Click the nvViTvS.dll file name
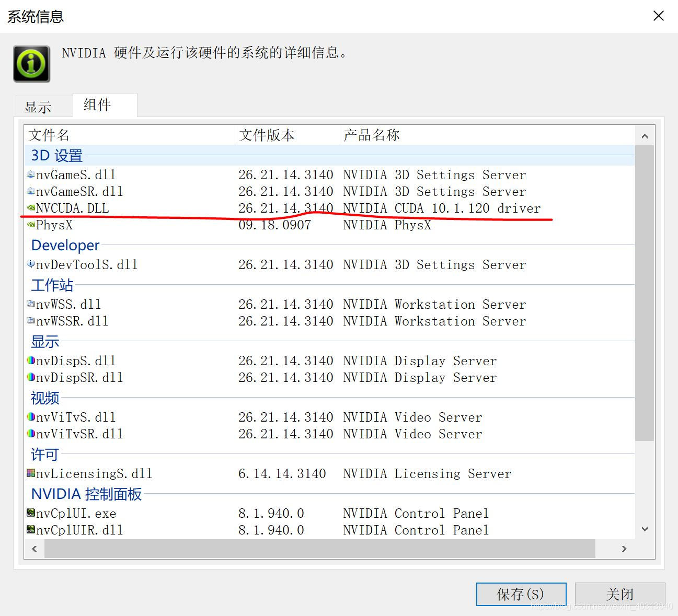This screenshot has height=616, width=678. coord(76,417)
